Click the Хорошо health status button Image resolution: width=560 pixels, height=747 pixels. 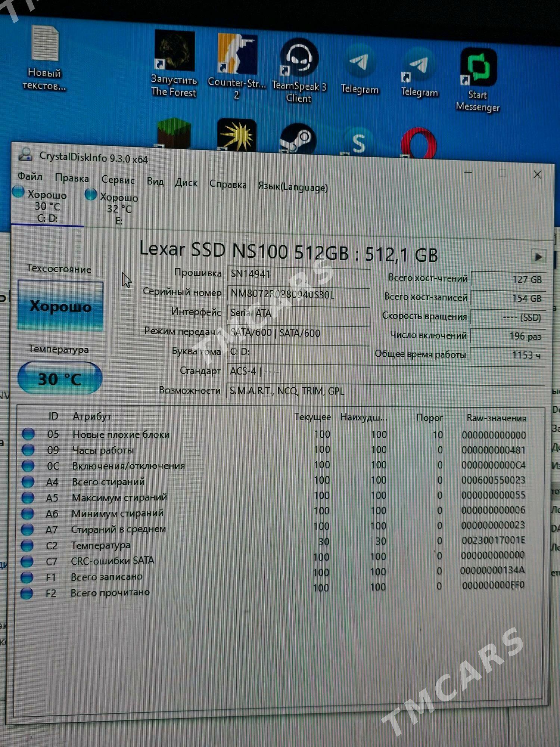point(60,306)
